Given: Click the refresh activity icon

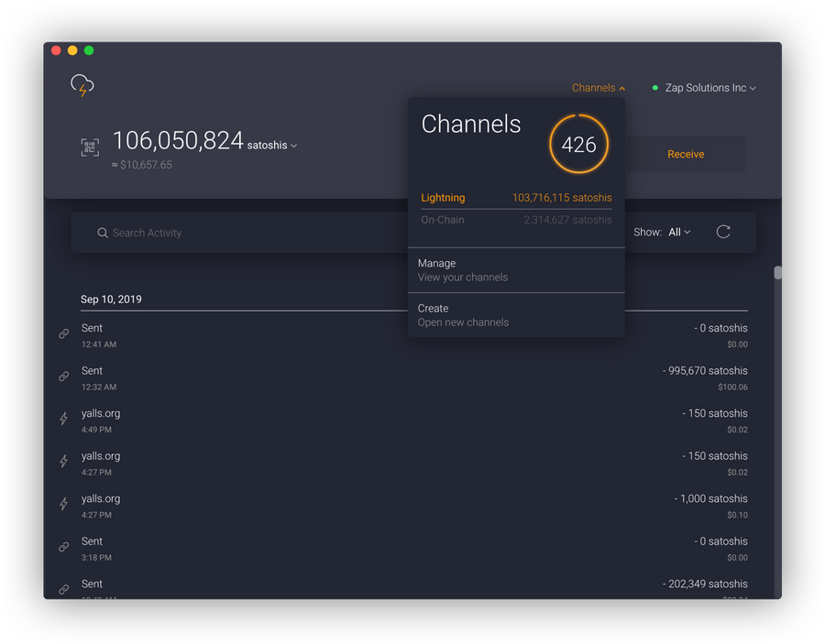Looking at the screenshot, I should (723, 232).
